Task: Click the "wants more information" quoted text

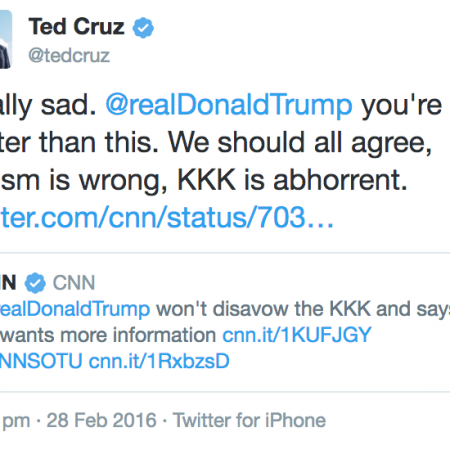Action: point(108,335)
